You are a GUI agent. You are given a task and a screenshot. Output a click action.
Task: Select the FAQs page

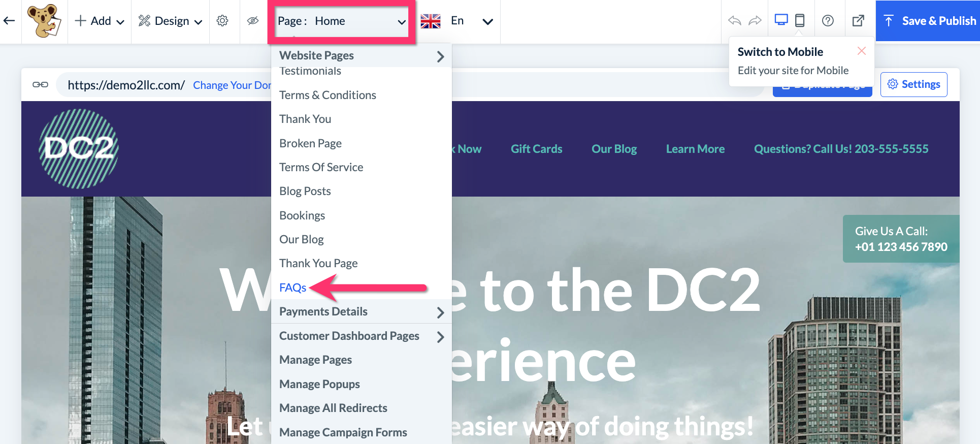(x=292, y=288)
